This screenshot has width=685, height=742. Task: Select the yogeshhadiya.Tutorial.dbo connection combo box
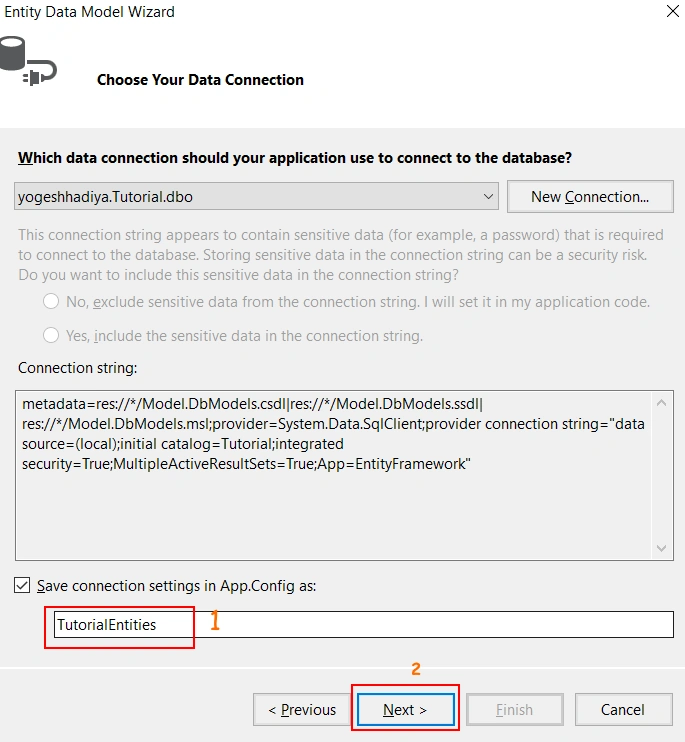coord(256,196)
